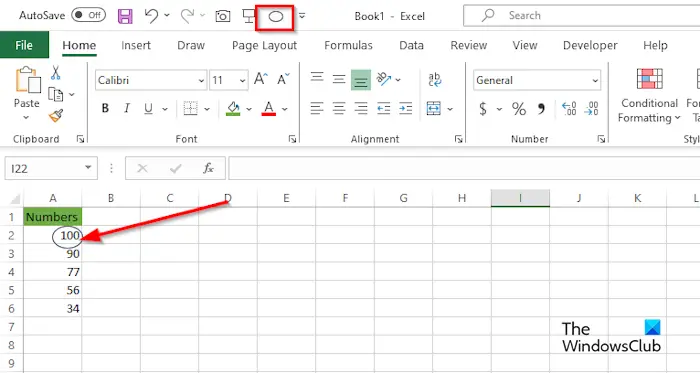700x373 pixels.
Task: Open the Camera tool in Quick Access toolbar
Action: 223,16
